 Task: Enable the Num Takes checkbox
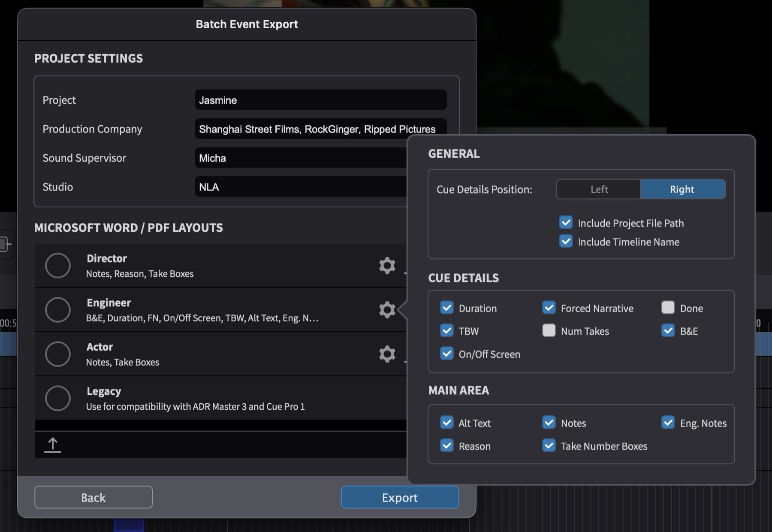[549, 330]
